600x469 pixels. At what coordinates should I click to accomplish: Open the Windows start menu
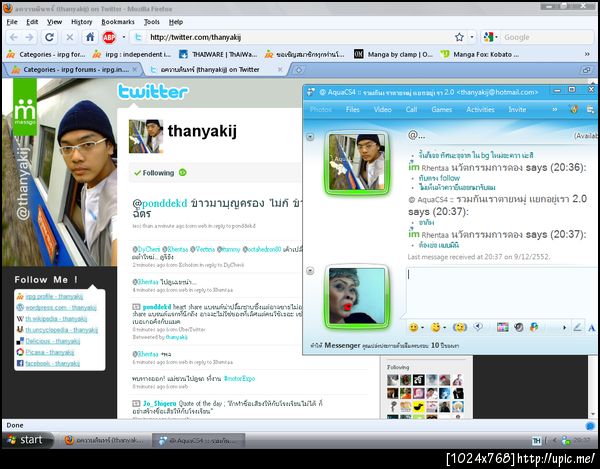pos(27,440)
